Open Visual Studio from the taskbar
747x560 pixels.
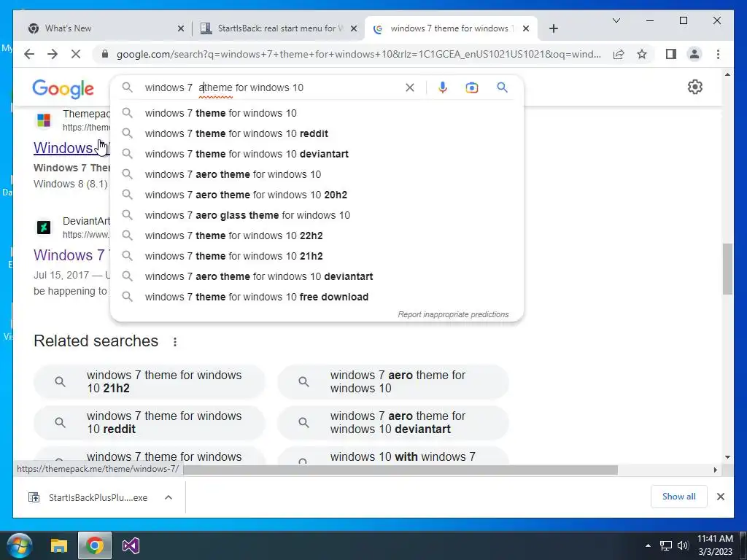(x=131, y=545)
